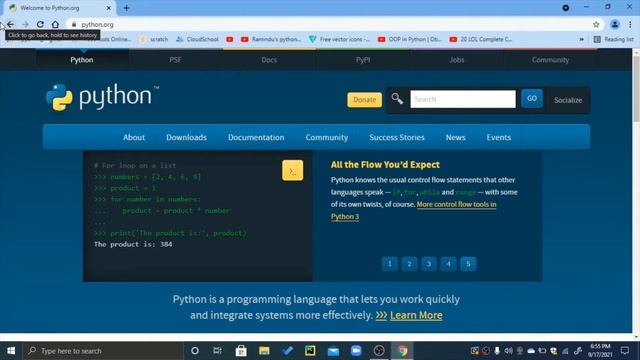Select the Jobs top-level tab

click(457, 60)
